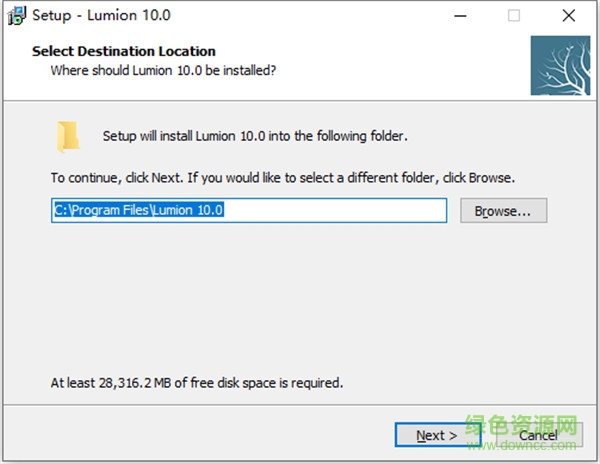The image size is (600, 464).
Task: Click the "Setup - Lumion 10.0" window title
Action: [101, 16]
